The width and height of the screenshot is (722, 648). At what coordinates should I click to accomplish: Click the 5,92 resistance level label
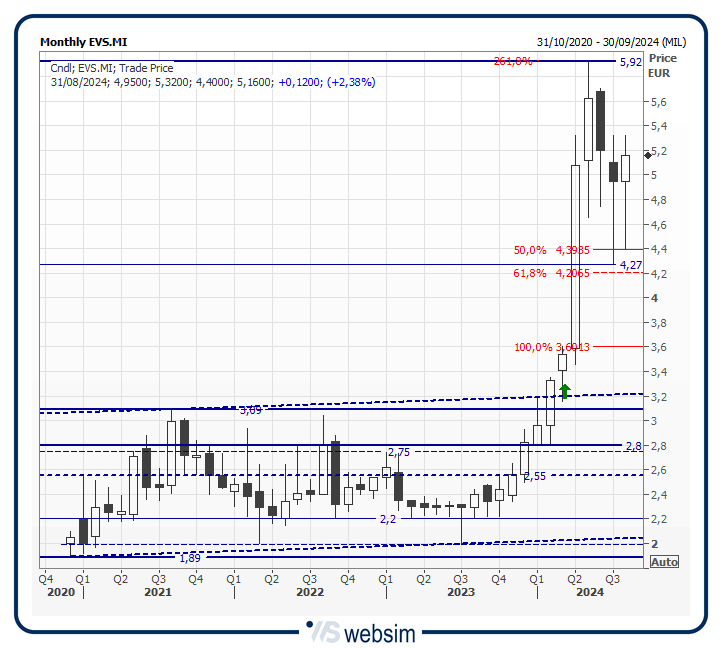click(x=630, y=62)
